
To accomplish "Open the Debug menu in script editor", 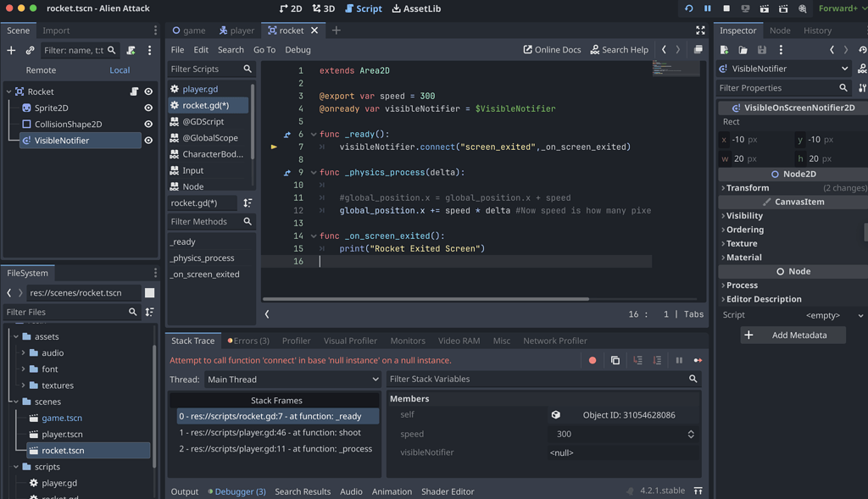I will [x=298, y=50].
